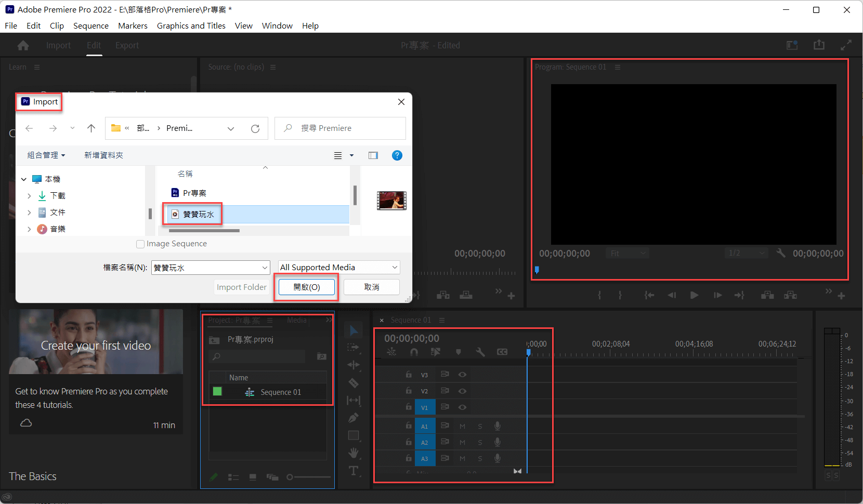Toggle V2 track output eye
The height and width of the screenshot is (504, 863).
click(x=462, y=391)
